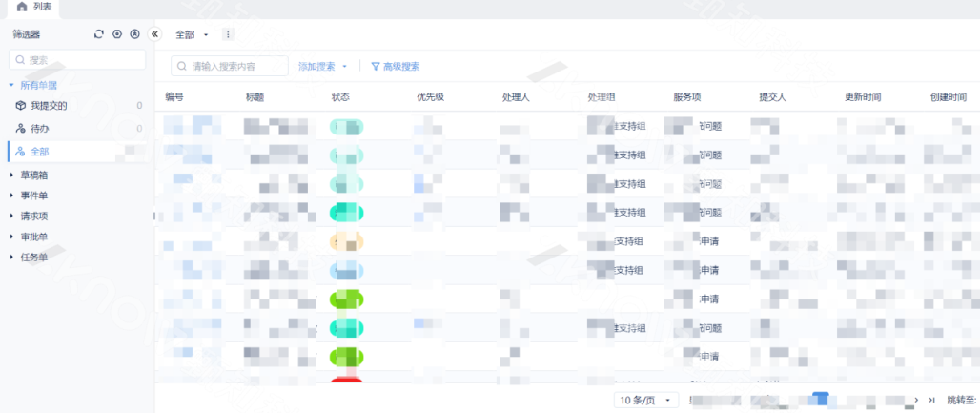
Task: Expand the 事件单 tree node
Action: (x=11, y=196)
